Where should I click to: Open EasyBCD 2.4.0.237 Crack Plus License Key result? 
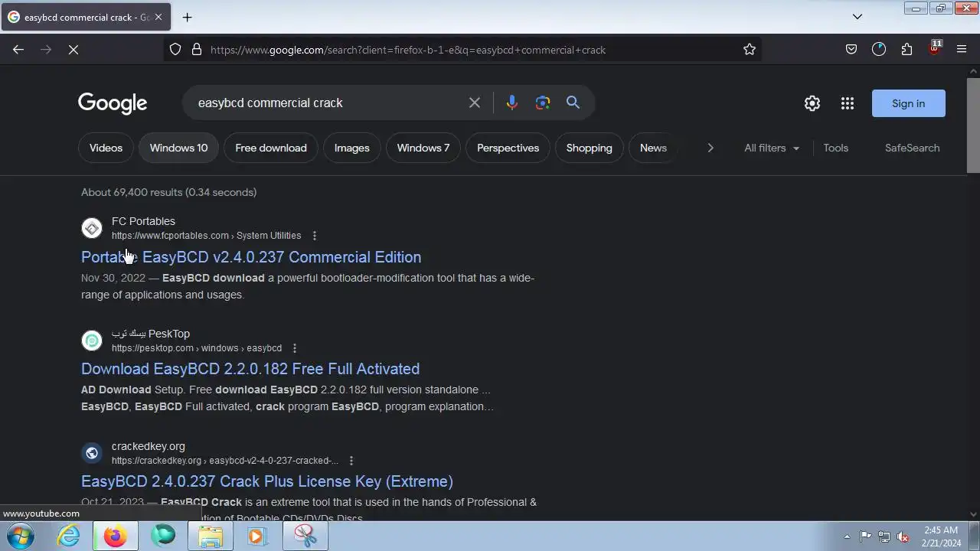[267, 481]
